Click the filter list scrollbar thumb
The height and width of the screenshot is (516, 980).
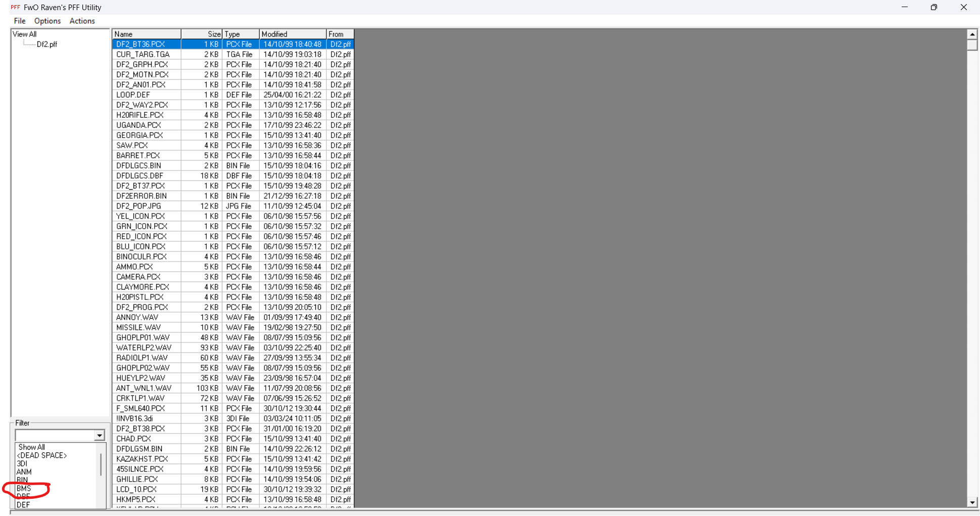[x=101, y=464]
